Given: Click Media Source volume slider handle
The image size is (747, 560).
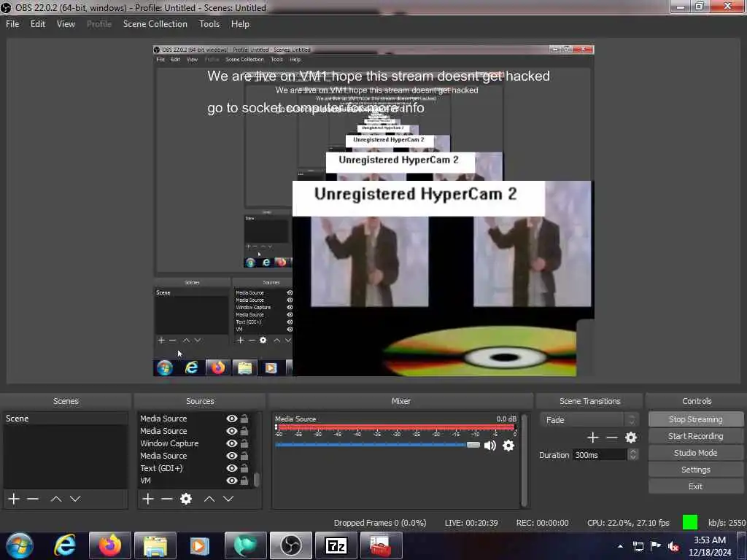Looking at the screenshot, I should coord(473,445).
